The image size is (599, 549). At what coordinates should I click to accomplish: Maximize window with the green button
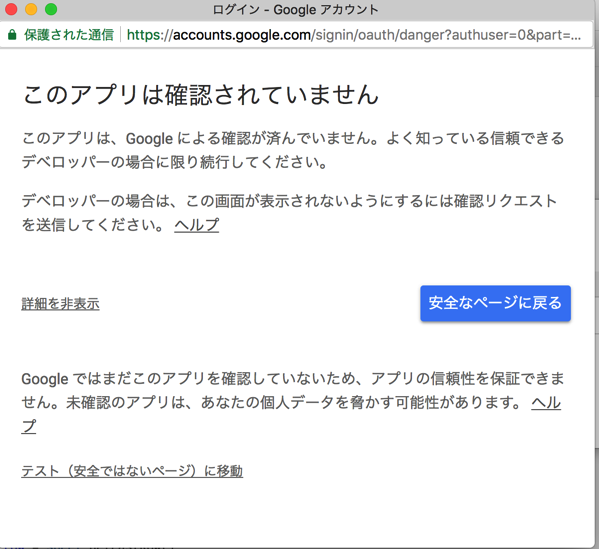[x=51, y=9]
